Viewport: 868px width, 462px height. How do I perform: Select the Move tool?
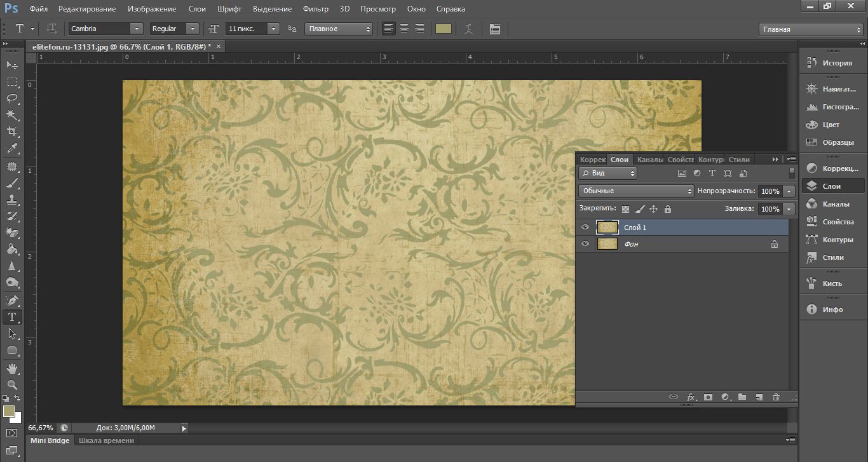[x=12, y=65]
